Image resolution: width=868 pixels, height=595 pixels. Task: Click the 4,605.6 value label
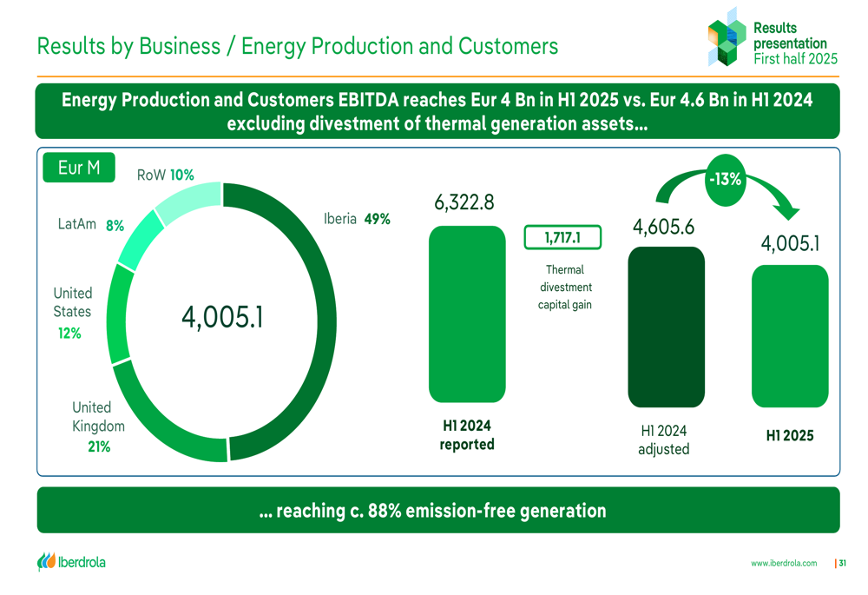tap(663, 227)
